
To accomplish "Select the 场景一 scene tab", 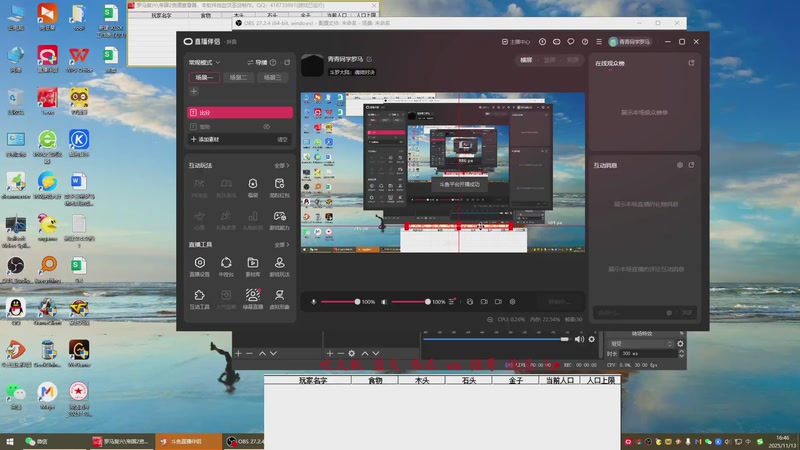I will 204,78.
